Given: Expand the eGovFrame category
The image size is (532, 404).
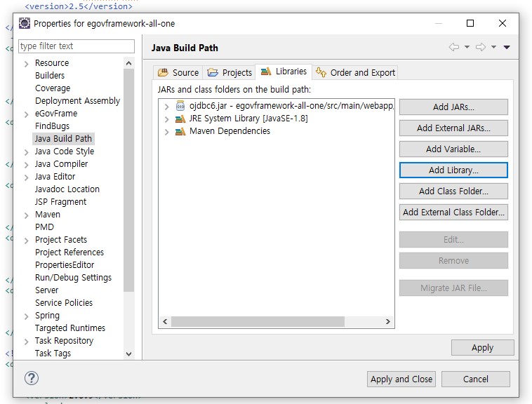Looking at the screenshot, I should point(27,114).
